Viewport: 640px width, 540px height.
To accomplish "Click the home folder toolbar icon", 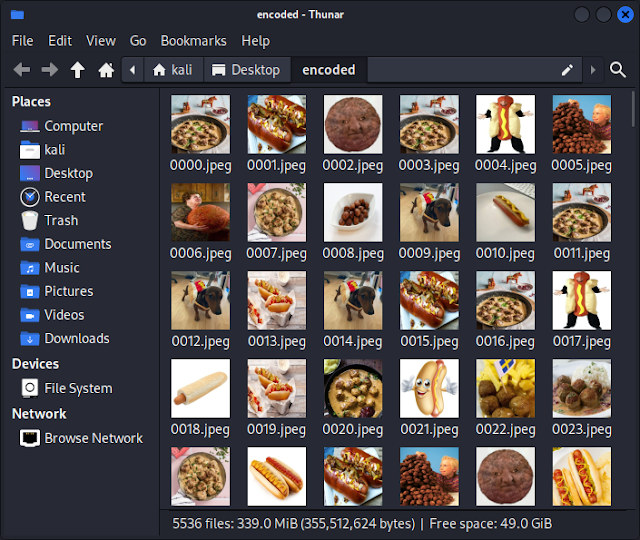I will [x=106, y=70].
